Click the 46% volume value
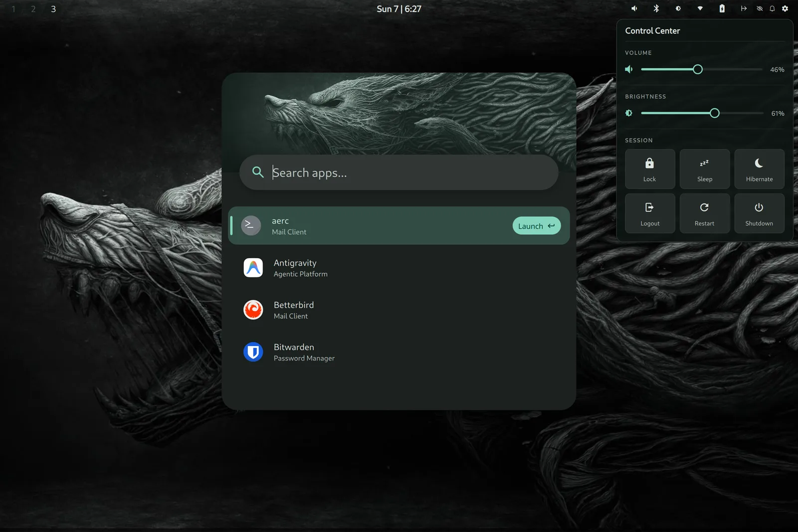Screen dimensions: 798x532 click(x=777, y=70)
